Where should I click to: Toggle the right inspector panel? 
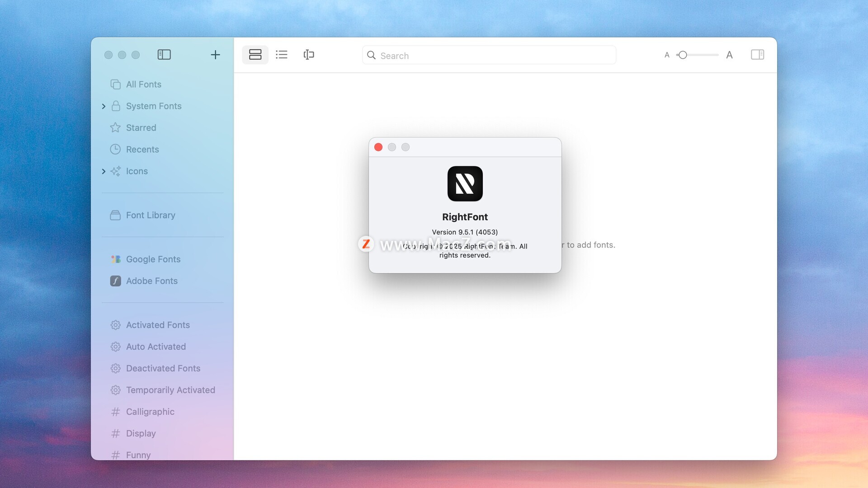point(757,55)
